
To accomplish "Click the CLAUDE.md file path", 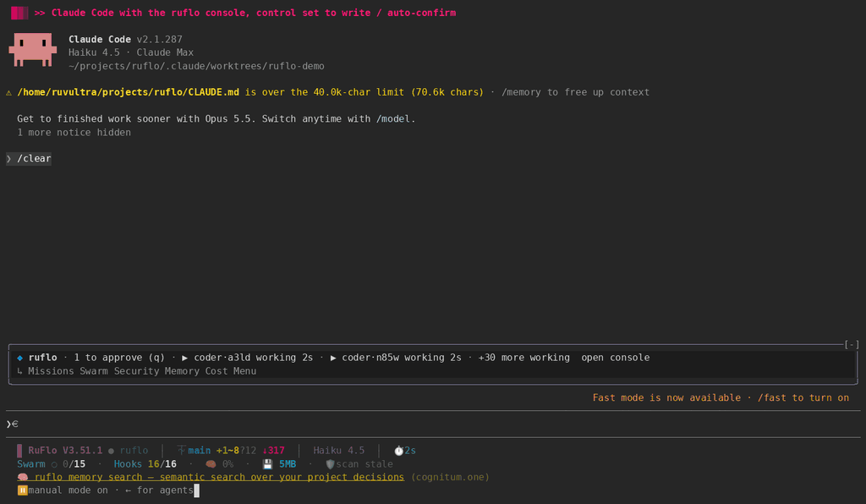I will click(x=129, y=92).
